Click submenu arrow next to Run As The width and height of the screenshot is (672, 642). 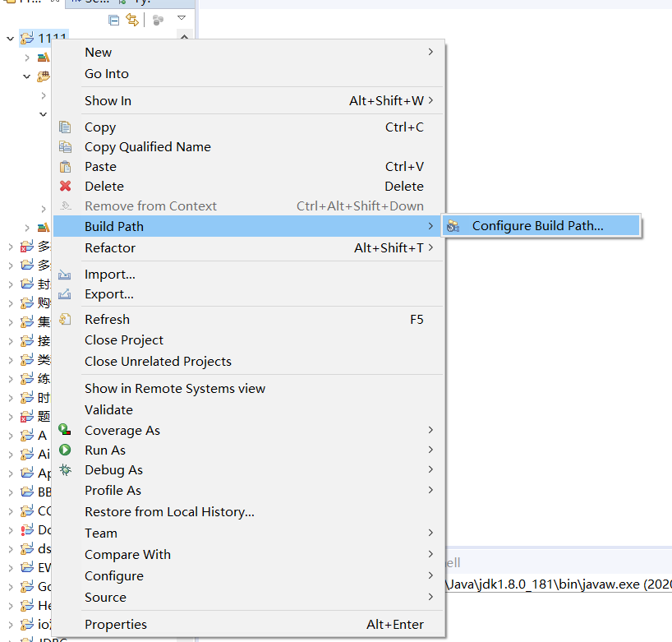tap(430, 450)
